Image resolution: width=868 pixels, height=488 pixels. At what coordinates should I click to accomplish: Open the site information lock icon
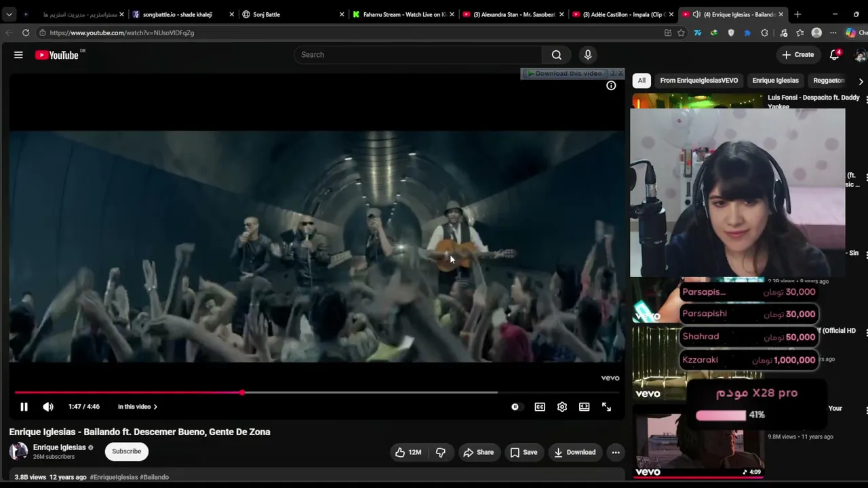coord(42,33)
